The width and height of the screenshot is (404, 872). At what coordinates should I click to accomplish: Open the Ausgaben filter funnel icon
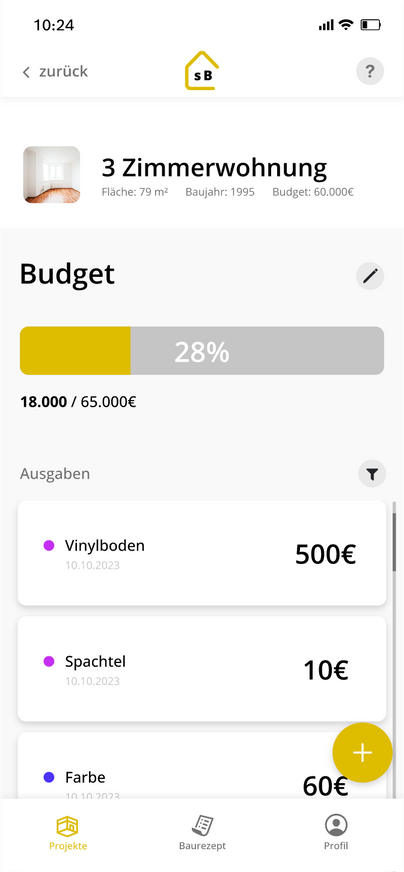click(x=372, y=474)
